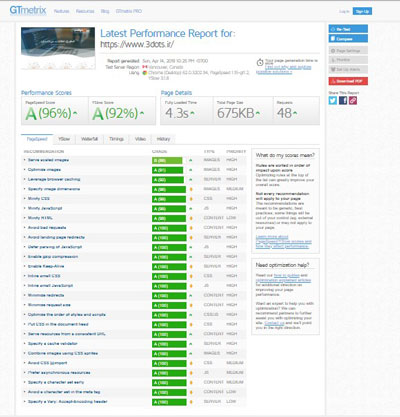Switch to the PageSpeed tab

coord(37,139)
